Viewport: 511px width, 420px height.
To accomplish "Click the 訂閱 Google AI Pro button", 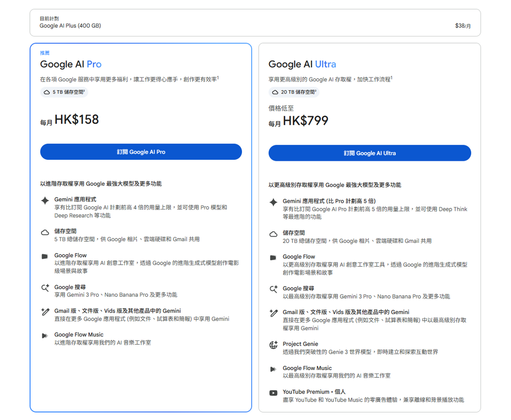I will coord(141,152).
